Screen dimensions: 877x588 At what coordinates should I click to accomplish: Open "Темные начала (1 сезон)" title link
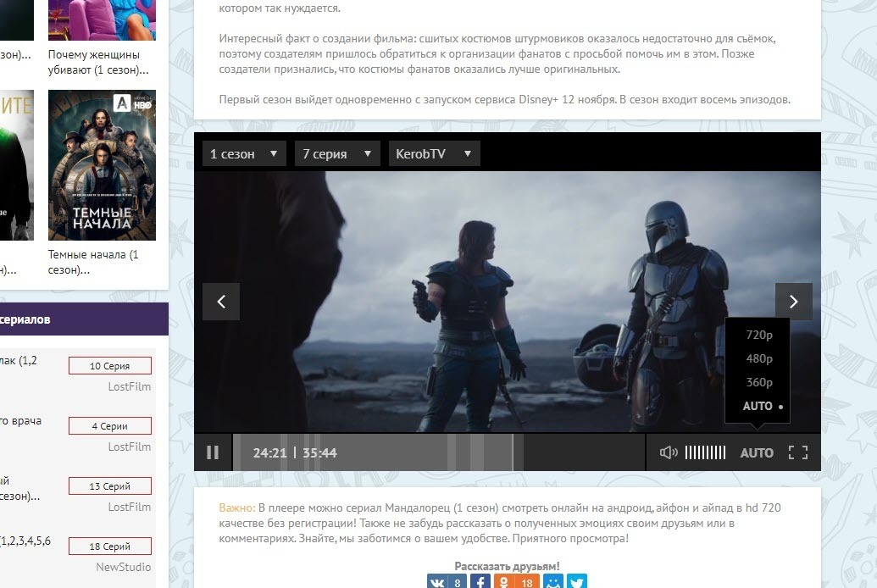[93, 262]
